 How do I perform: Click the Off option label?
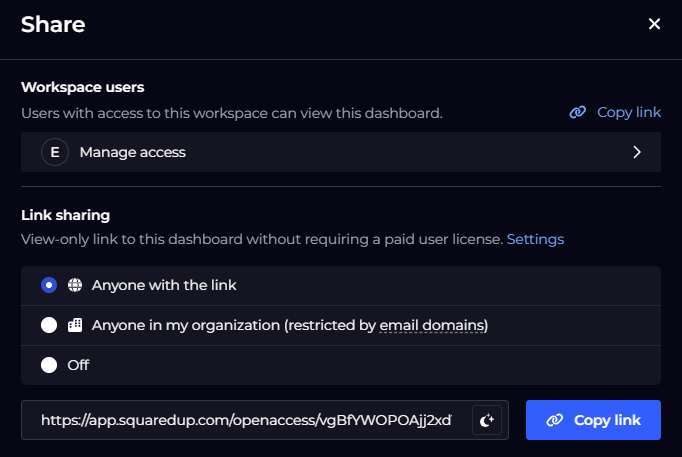tap(78, 365)
